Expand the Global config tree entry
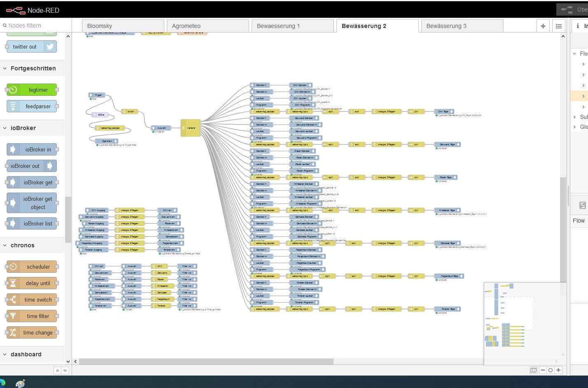 [575, 127]
